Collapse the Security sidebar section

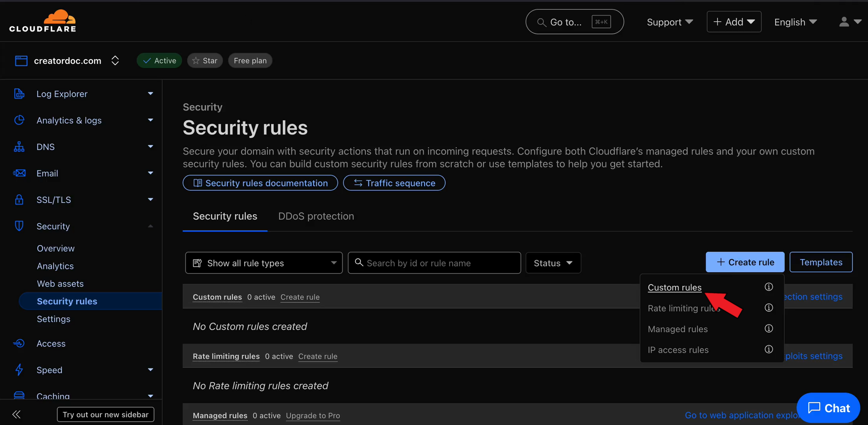pos(150,226)
